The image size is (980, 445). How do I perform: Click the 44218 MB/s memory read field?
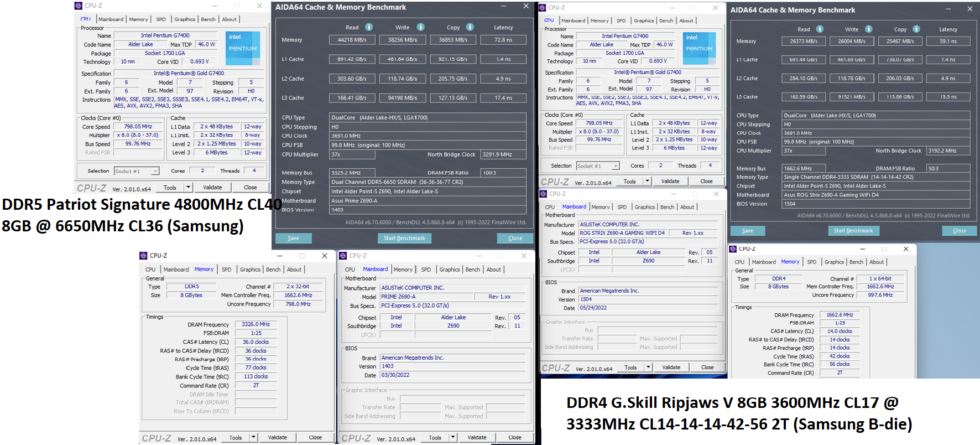coord(352,40)
